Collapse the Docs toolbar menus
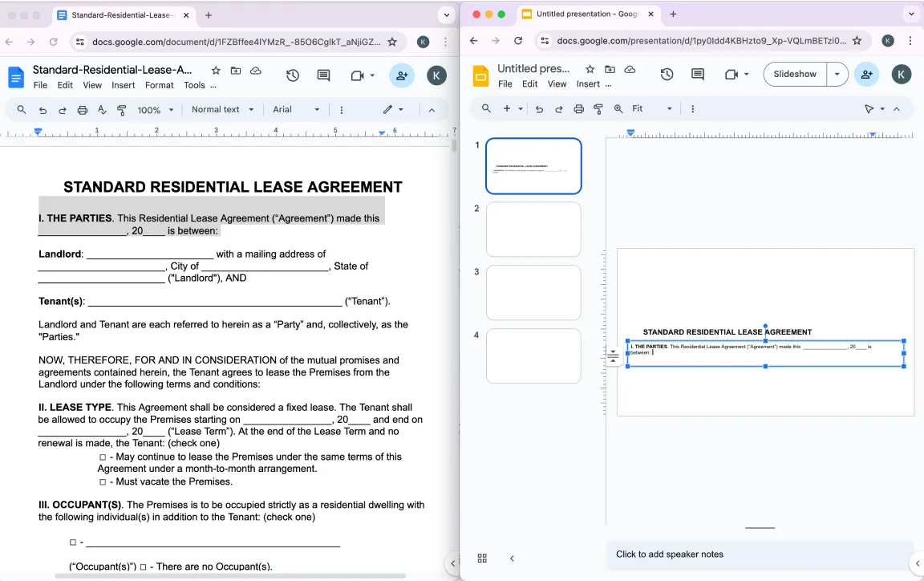The width and height of the screenshot is (924, 581). click(432, 110)
